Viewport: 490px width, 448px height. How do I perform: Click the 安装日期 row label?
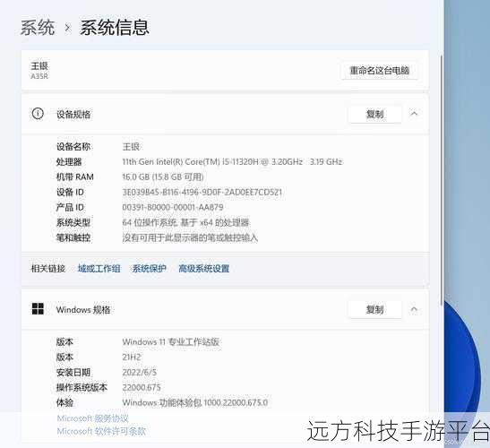[73, 373]
